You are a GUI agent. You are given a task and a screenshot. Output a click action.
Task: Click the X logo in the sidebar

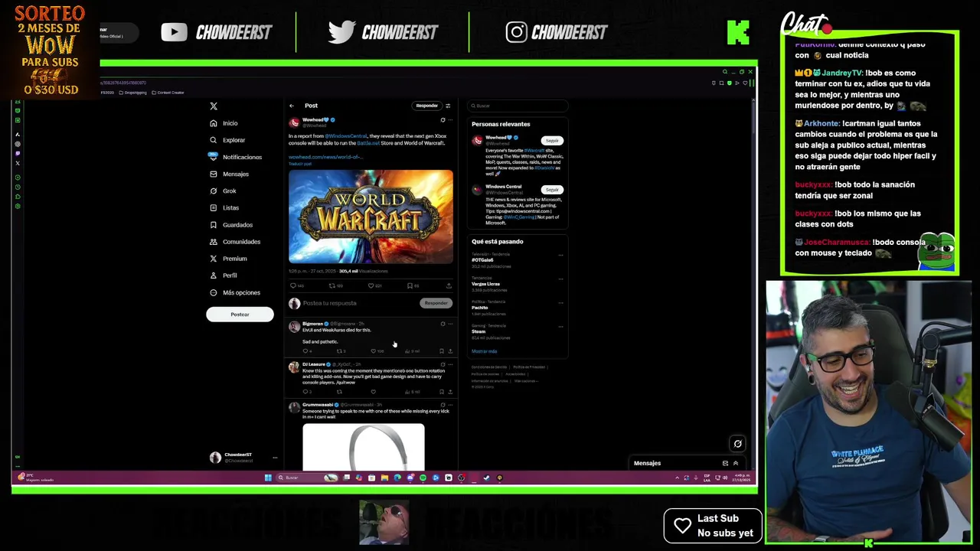(214, 106)
